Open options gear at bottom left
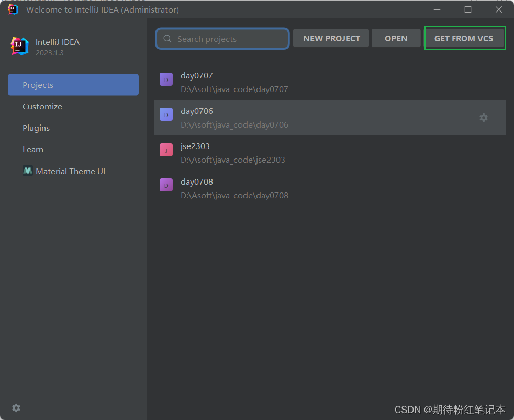Screen dimensions: 514x420 click(x=16, y=408)
